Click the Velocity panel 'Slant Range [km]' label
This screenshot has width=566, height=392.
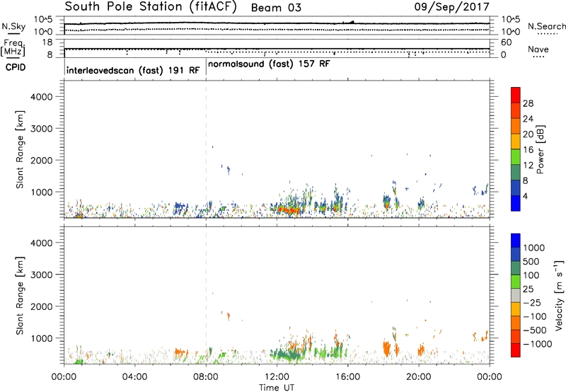coord(20,296)
